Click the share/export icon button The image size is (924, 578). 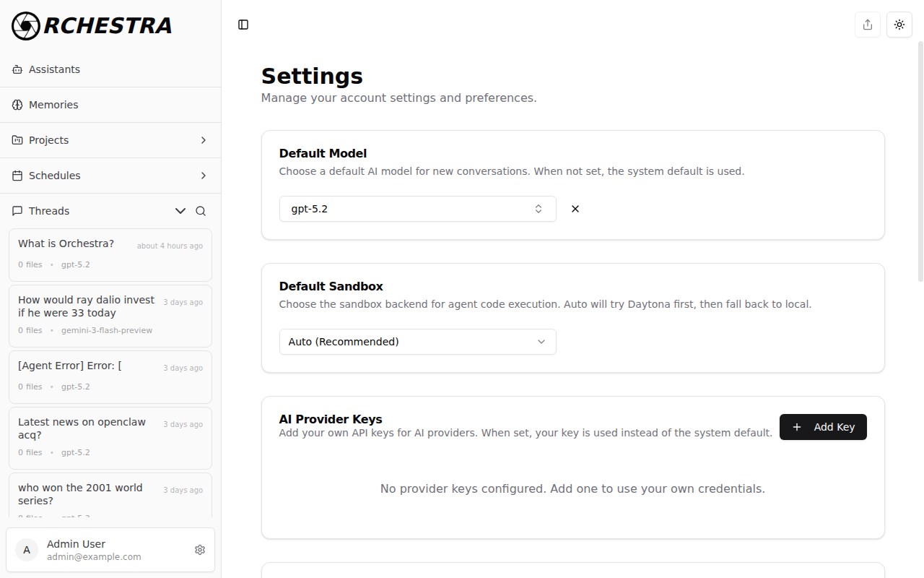pyautogui.click(x=868, y=25)
